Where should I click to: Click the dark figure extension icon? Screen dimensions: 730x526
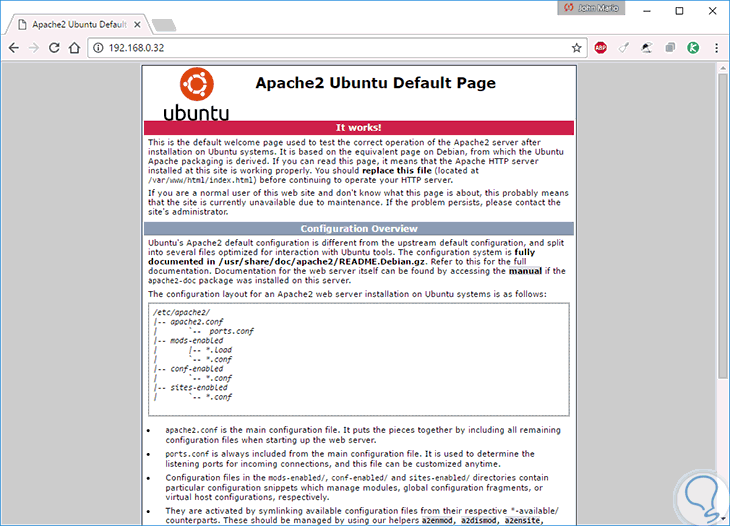(647, 47)
